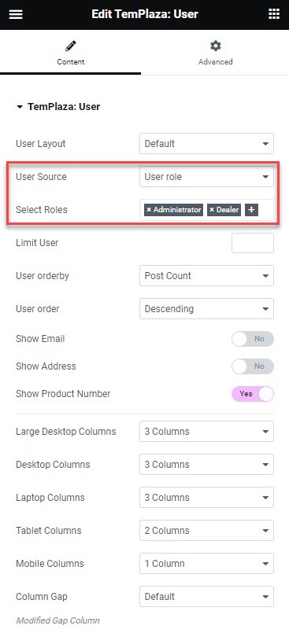
Task: Expand the User orderby dropdown
Action: point(206,275)
